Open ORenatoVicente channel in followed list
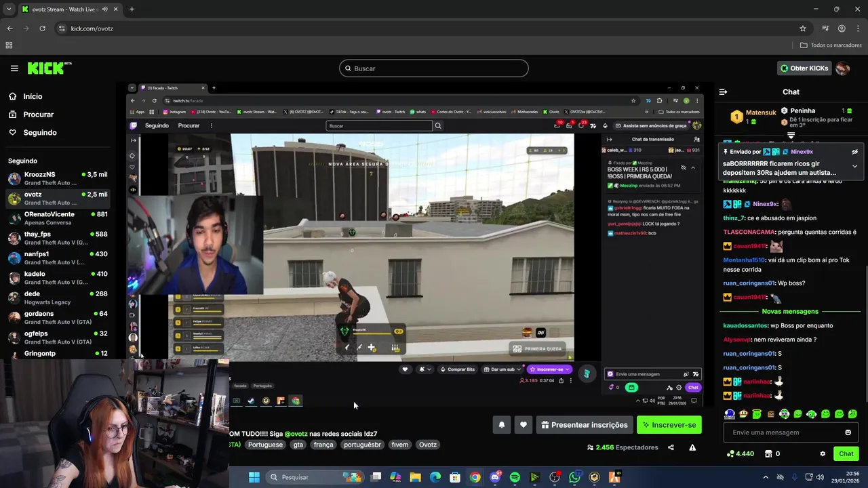868x488 pixels. [58, 218]
